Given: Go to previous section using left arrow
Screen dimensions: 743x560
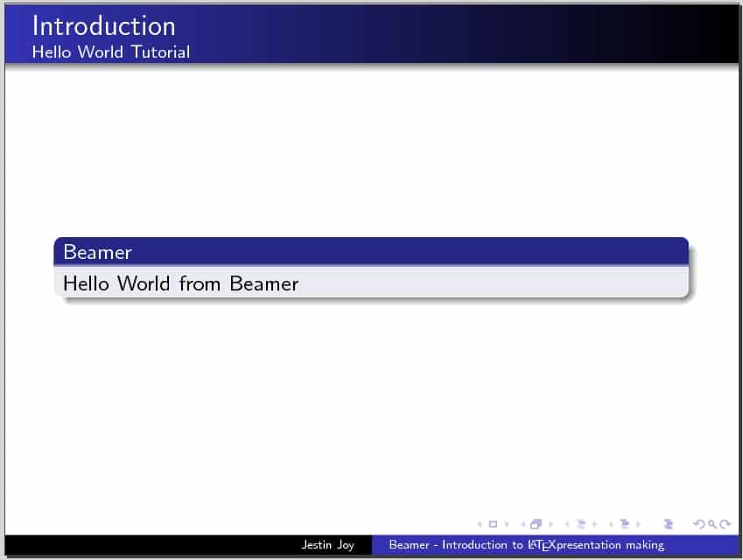Looking at the screenshot, I should click(611, 524).
